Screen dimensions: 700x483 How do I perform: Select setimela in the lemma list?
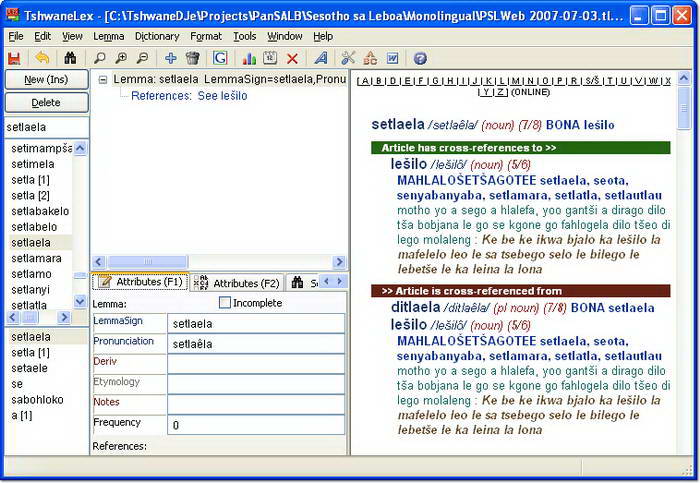click(x=33, y=164)
